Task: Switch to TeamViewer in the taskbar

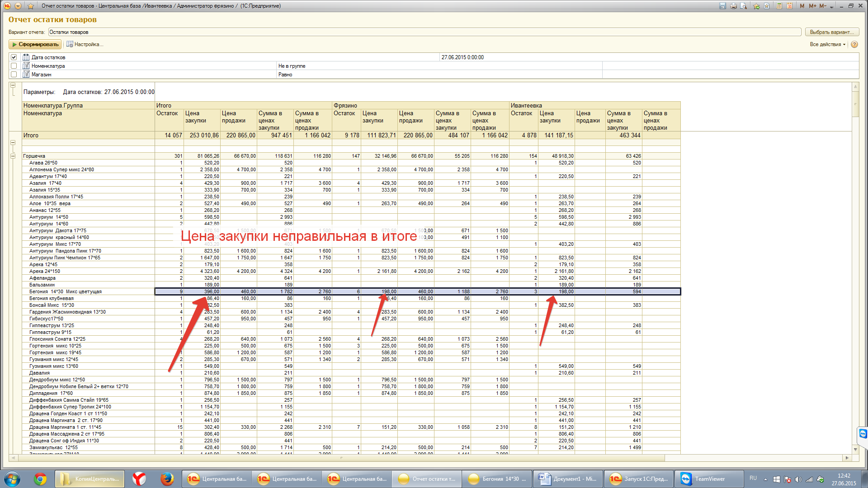Action: [709, 479]
